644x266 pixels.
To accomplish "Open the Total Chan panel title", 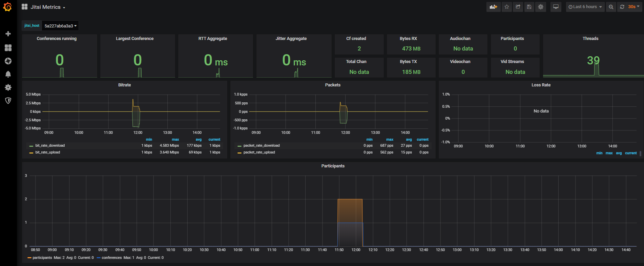I will [356, 62].
